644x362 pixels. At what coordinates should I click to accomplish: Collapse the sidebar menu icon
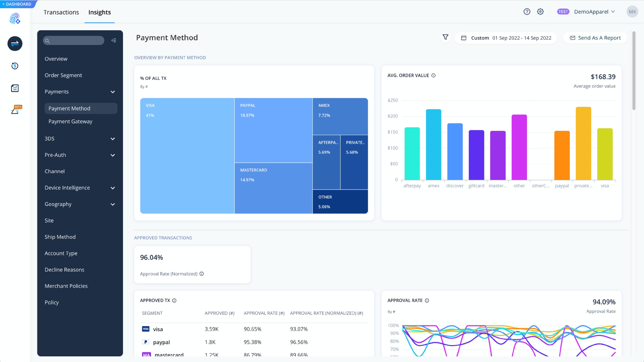point(114,41)
